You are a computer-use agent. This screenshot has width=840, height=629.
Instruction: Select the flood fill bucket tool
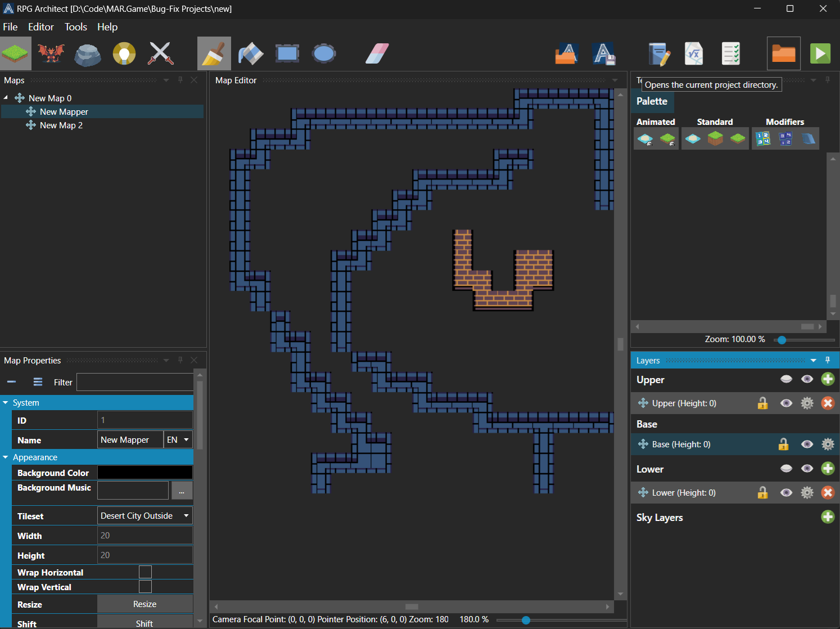coord(251,53)
